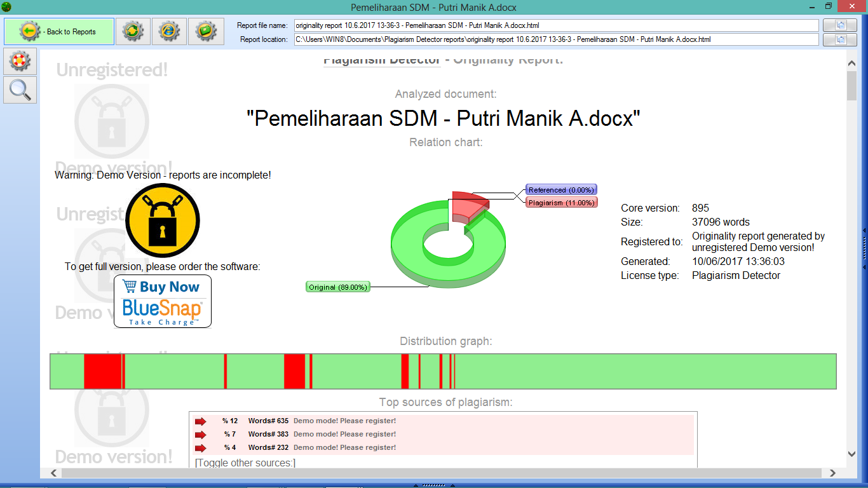This screenshot has height=488, width=868.
Task: Click the application icon in title bar
Action: point(6,6)
